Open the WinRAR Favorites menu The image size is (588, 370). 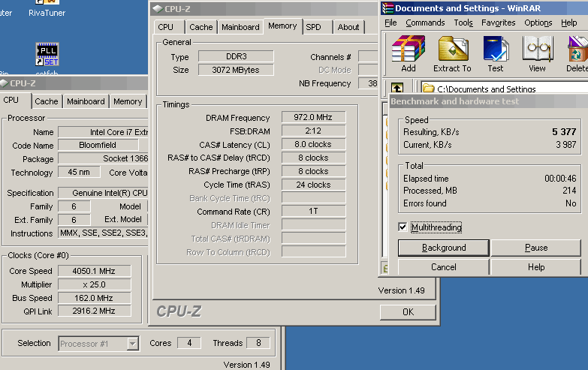498,23
